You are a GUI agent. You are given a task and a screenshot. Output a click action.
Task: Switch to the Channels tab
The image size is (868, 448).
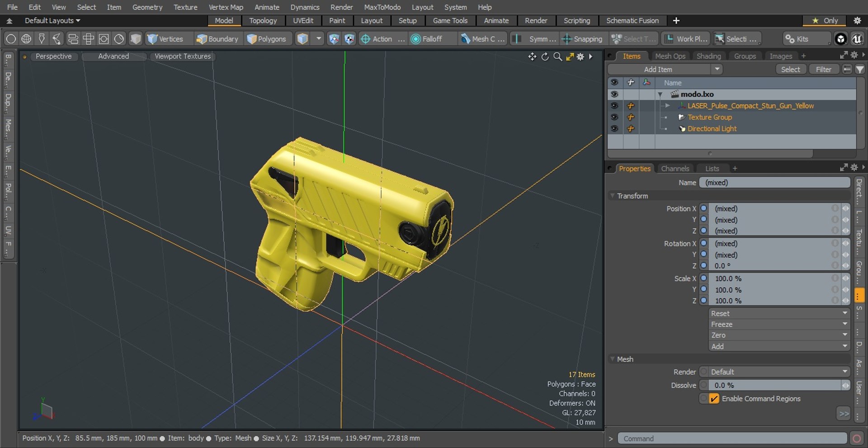(x=675, y=169)
